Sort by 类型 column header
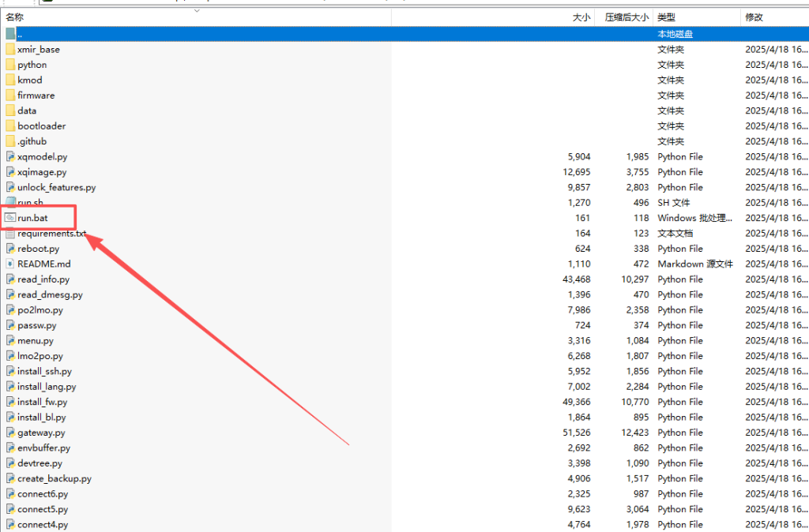 click(x=667, y=17)
